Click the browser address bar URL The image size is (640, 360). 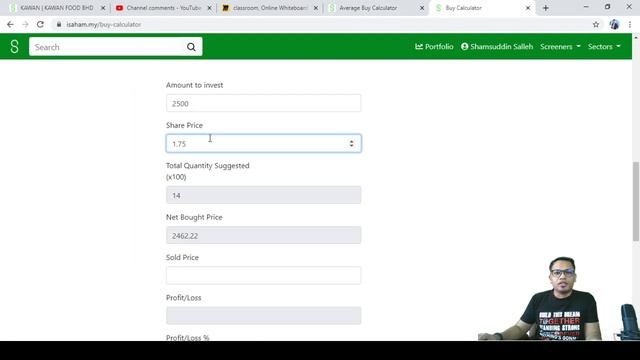point(104,24)
